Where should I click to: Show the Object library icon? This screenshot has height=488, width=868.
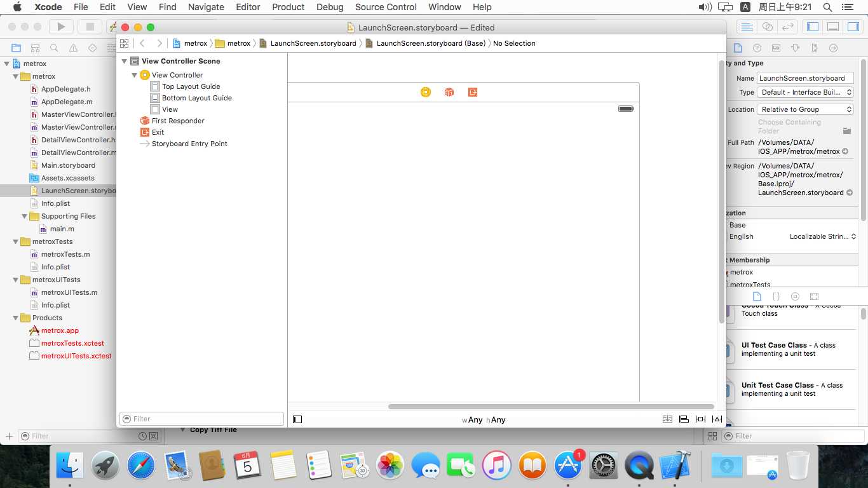pos(795,296)
